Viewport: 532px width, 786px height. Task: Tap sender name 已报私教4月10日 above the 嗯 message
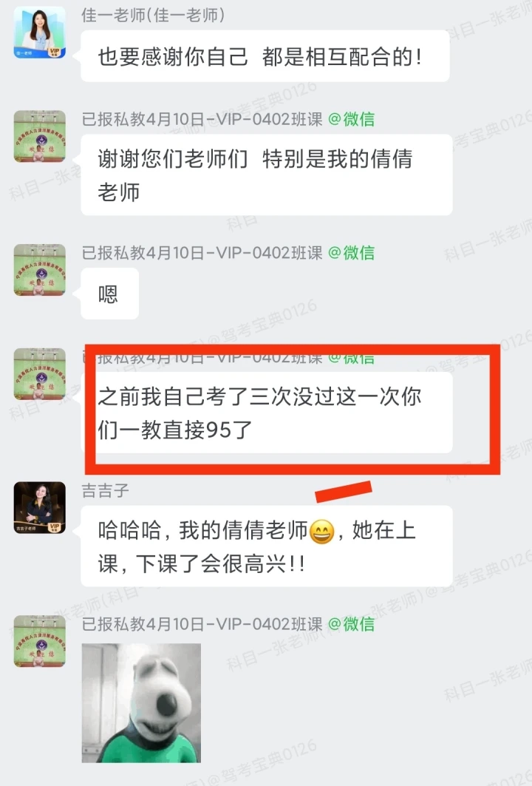202,253
